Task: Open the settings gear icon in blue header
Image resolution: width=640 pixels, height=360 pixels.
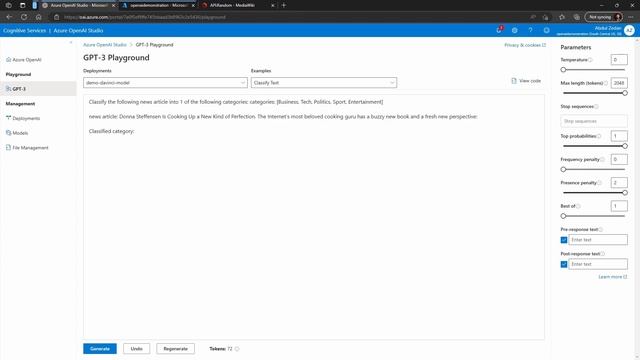Action: tap(515, 31)
